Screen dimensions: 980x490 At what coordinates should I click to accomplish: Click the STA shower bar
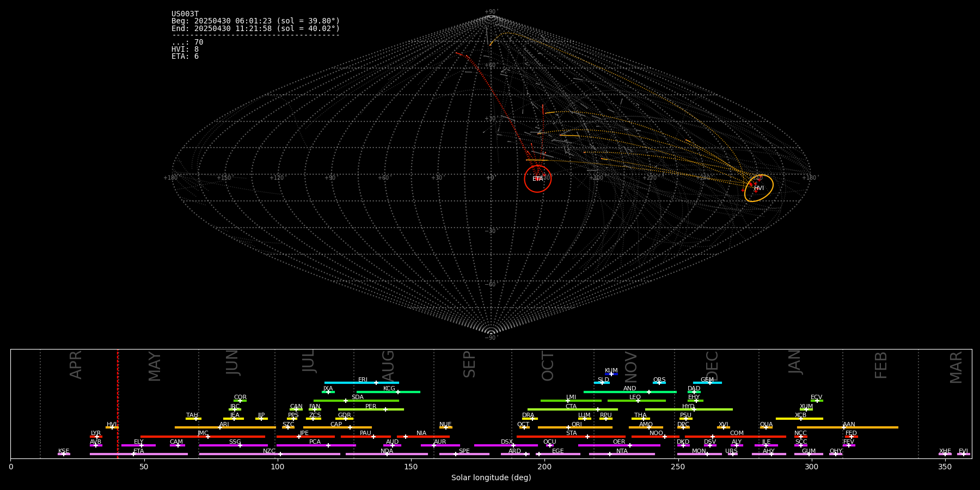(x=571, y=437)
